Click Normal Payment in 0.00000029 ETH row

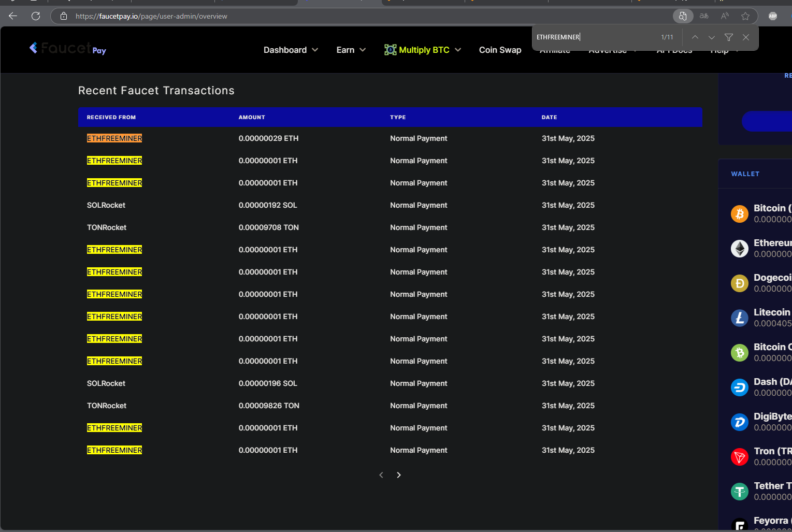[419, 138]
